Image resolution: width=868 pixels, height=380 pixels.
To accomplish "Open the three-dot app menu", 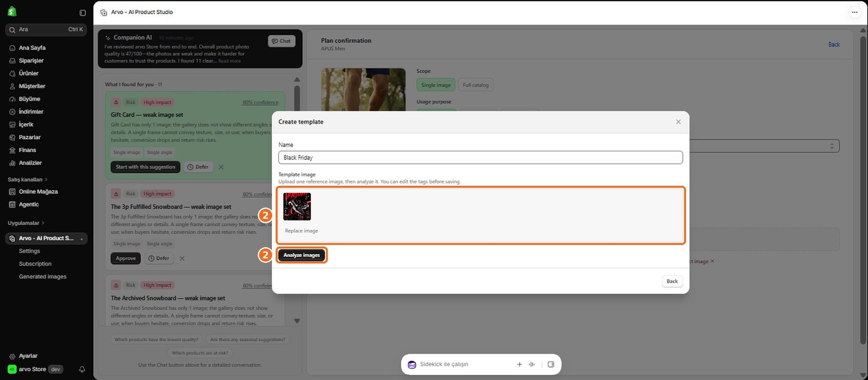I will [x=854, y=12].
